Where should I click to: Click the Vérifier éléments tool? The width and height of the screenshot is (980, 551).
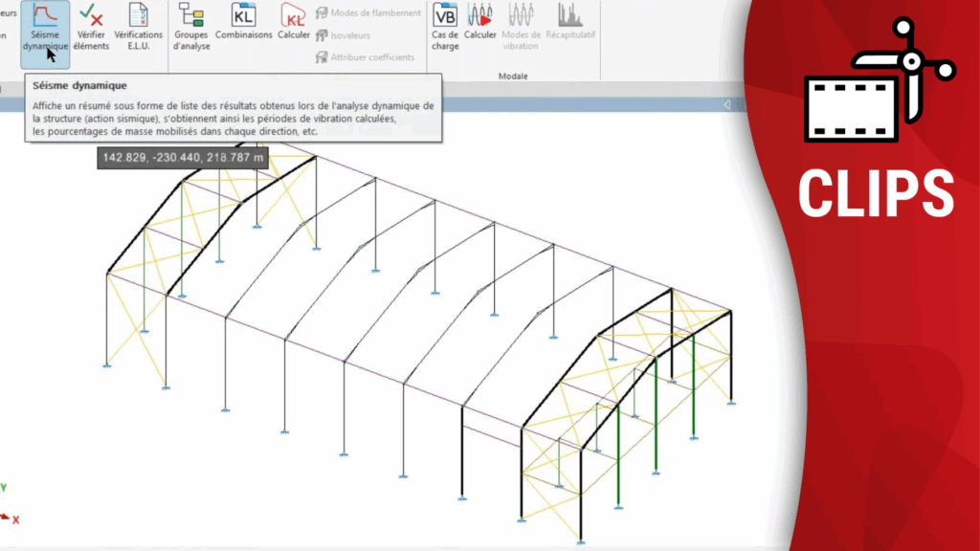(x=92, y=27)
